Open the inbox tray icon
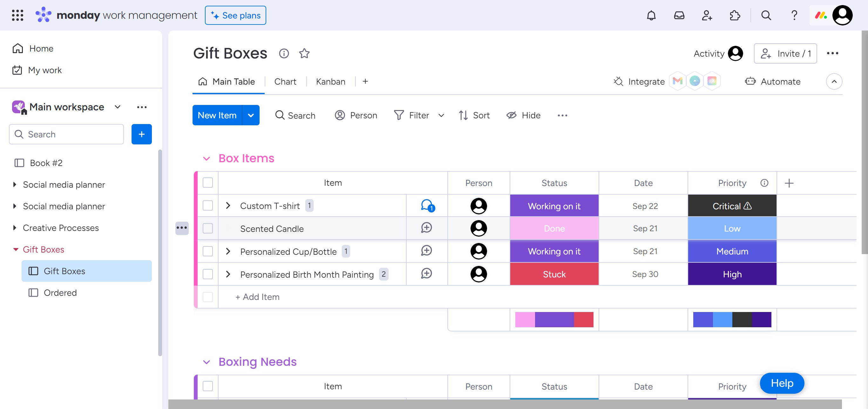Image resolution: width=868 pixels, height=409 pixels. pyautogui.click(x=679, y=16)
